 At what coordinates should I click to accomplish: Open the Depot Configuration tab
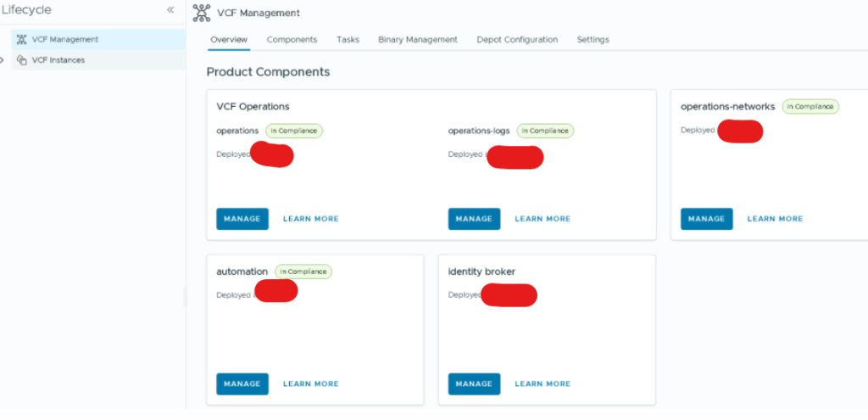(517, 40)
